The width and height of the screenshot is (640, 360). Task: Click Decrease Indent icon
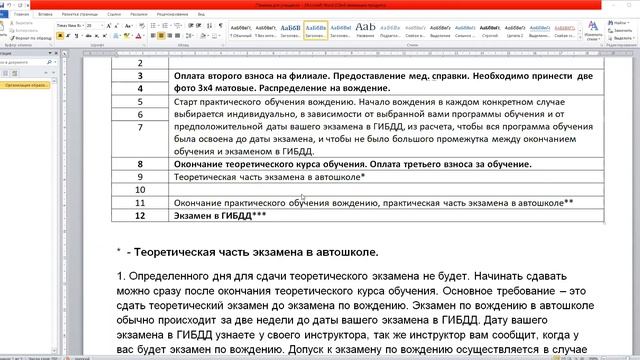[190, 26]
